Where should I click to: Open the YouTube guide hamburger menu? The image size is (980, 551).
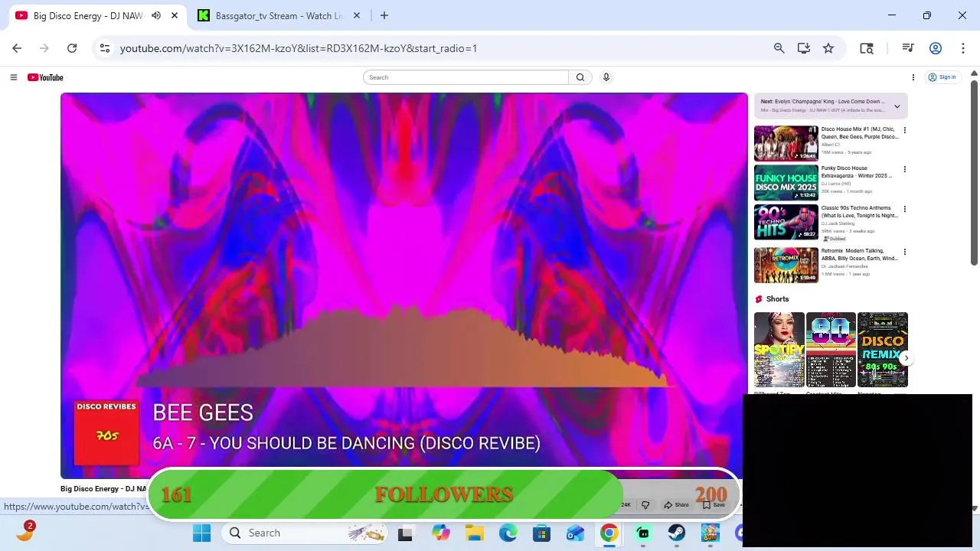pos(13,77)
